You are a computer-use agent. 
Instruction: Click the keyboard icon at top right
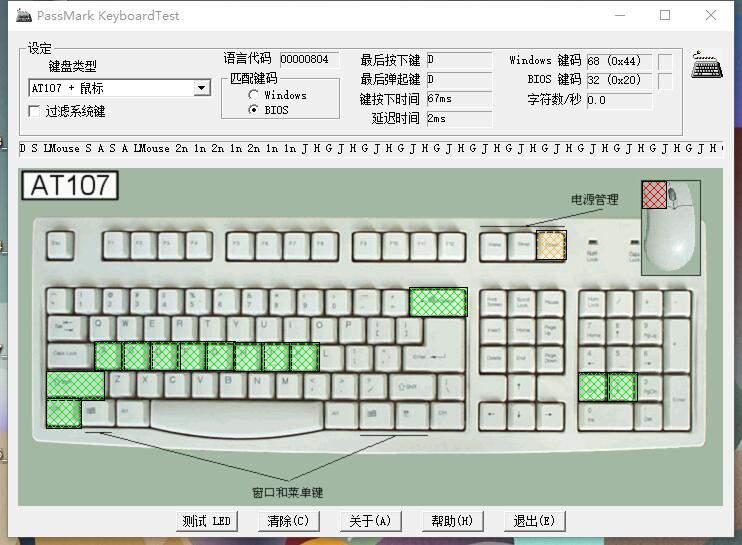[x=707, y=65]
